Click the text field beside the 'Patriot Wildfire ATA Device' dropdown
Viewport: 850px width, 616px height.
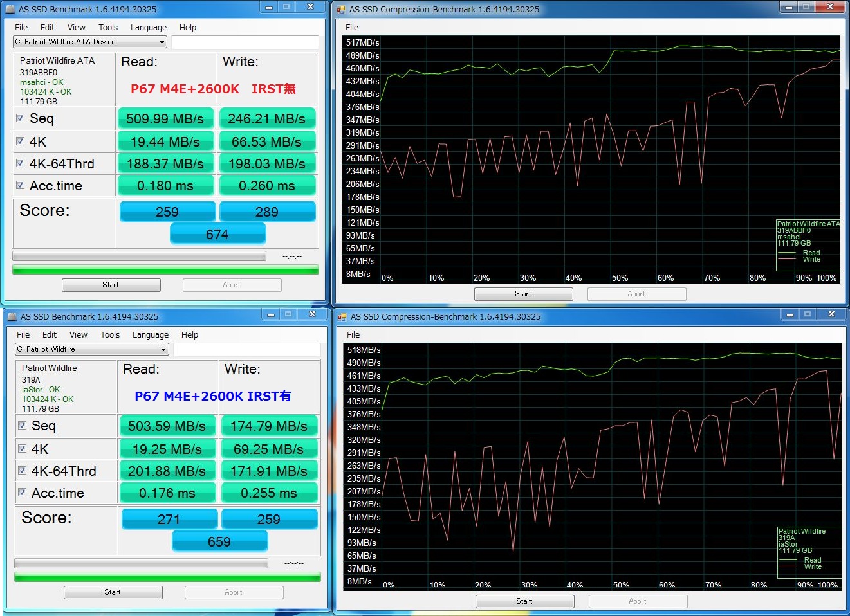pos(245,42)
